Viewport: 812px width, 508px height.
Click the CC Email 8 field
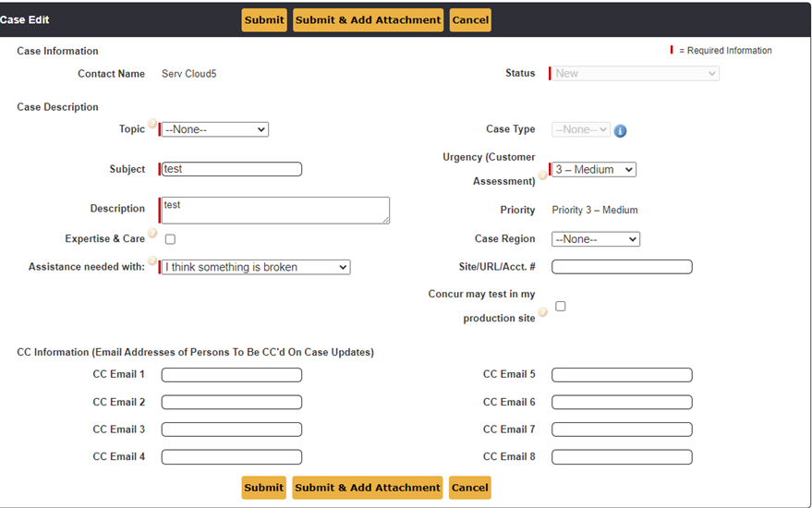tap(622, 456)
